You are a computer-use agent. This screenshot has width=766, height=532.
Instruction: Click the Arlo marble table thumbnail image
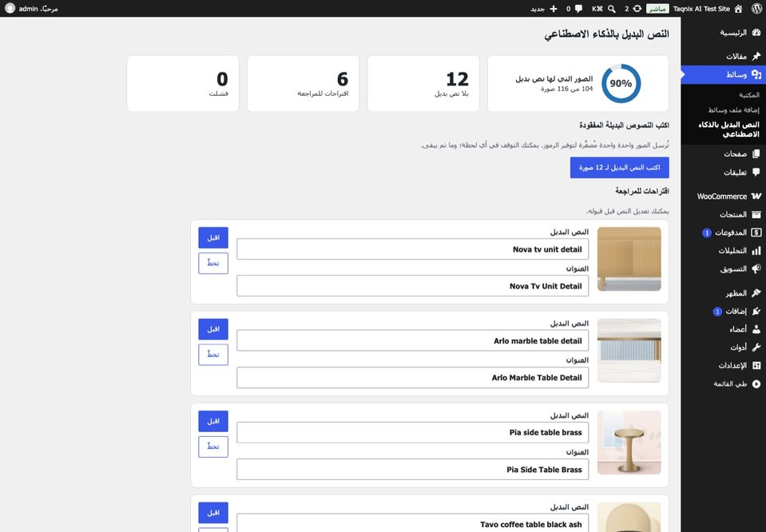click(629, 351)
